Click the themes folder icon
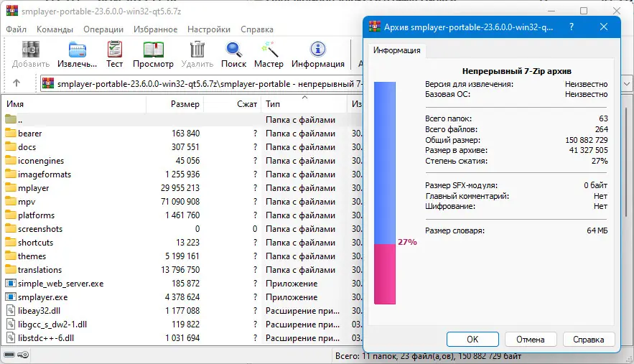 pyautogui.click(x=11, y=256)
